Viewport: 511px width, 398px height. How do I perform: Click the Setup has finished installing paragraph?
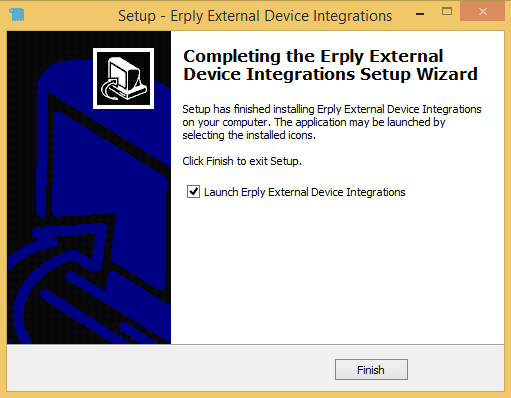(332, 122)
